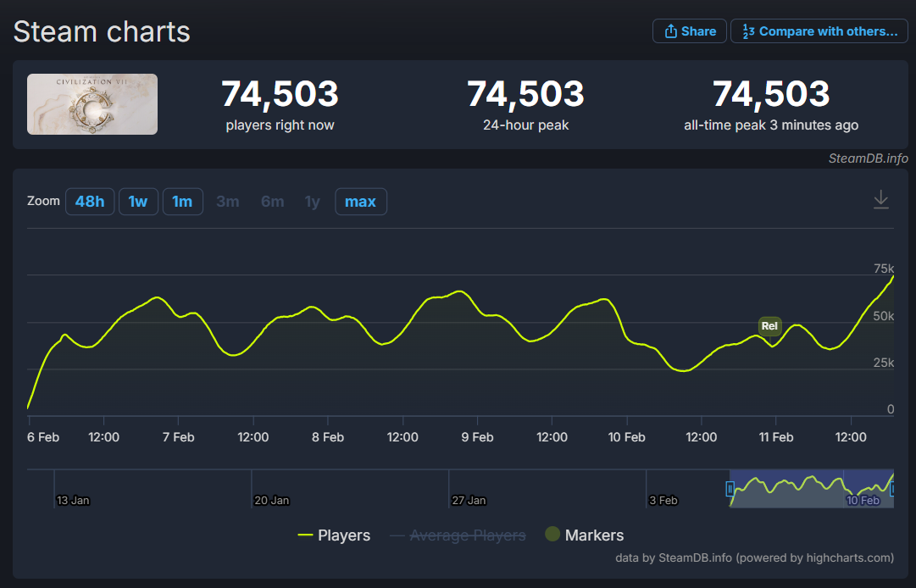Toggle the Players series in the legend
Image resolution: width=916 pixels, height=588 pixels.
pyautogui.click(x=334, y=535)
